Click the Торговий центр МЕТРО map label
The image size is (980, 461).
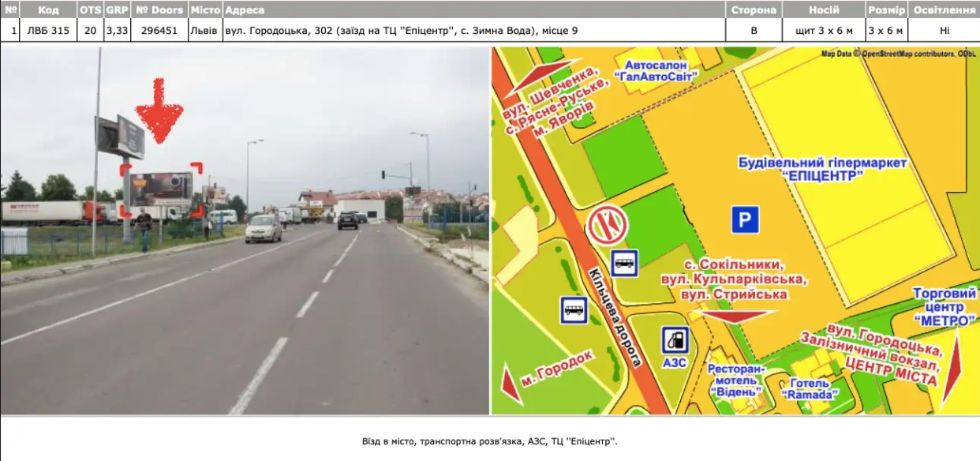pos(944,307)
